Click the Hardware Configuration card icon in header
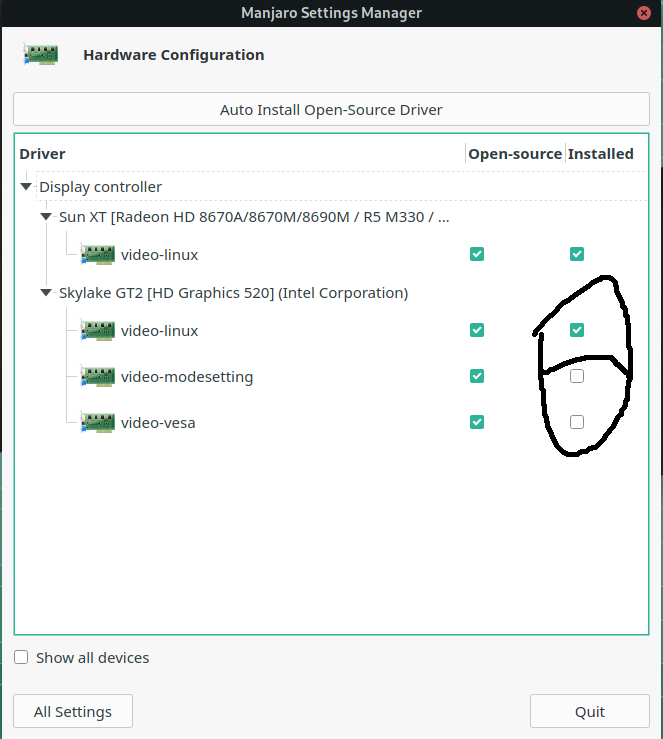663x739 pixels. pos(41,55)
